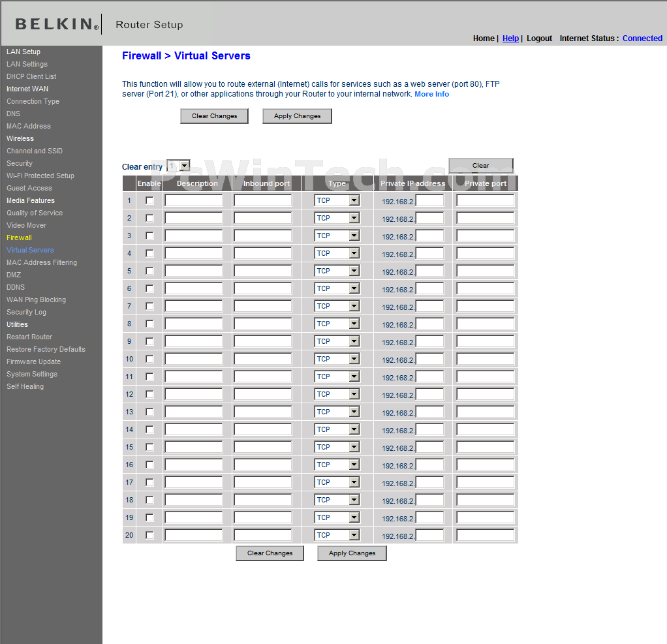This screenshot has height=644, width=667.
Task: Select Restart Router in Utilities
Action: coord(29,337)
